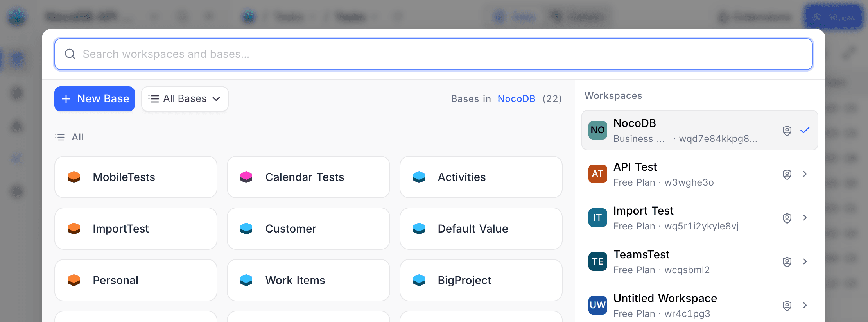868x322 pixels.
Task: Expand the Untitled Workspace chevron arrow
Action: pos(805,305)
